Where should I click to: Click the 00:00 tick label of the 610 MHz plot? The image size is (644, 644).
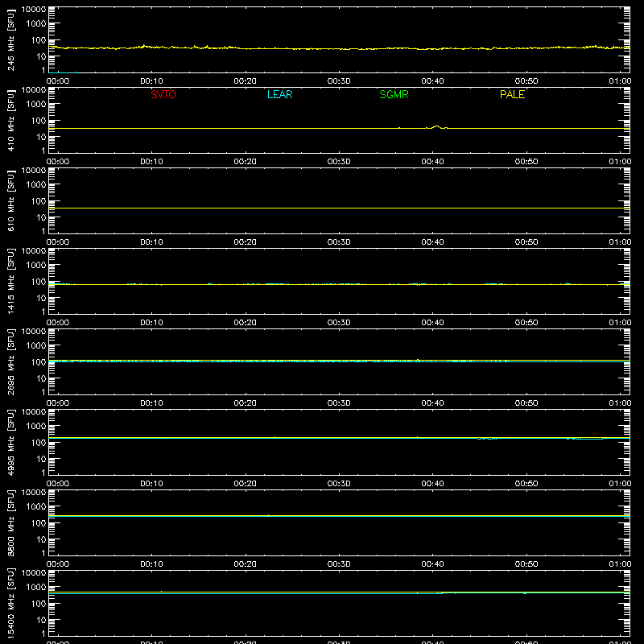[x=58, y=242]
